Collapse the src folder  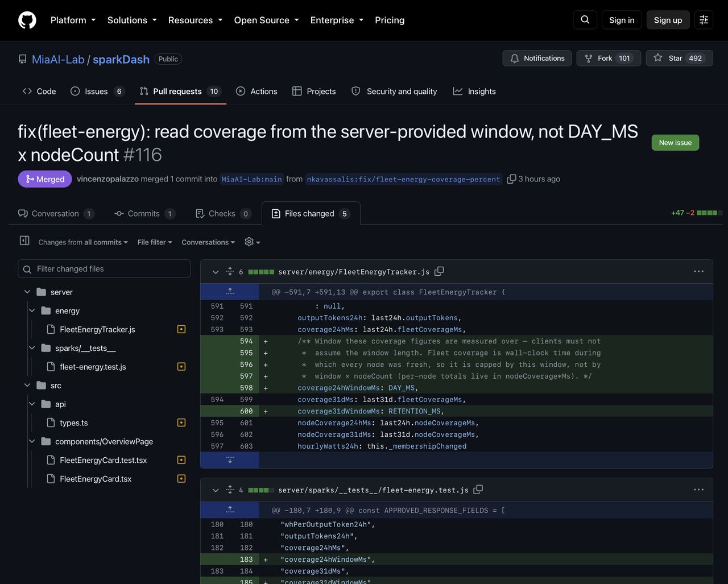pos(27,386)
